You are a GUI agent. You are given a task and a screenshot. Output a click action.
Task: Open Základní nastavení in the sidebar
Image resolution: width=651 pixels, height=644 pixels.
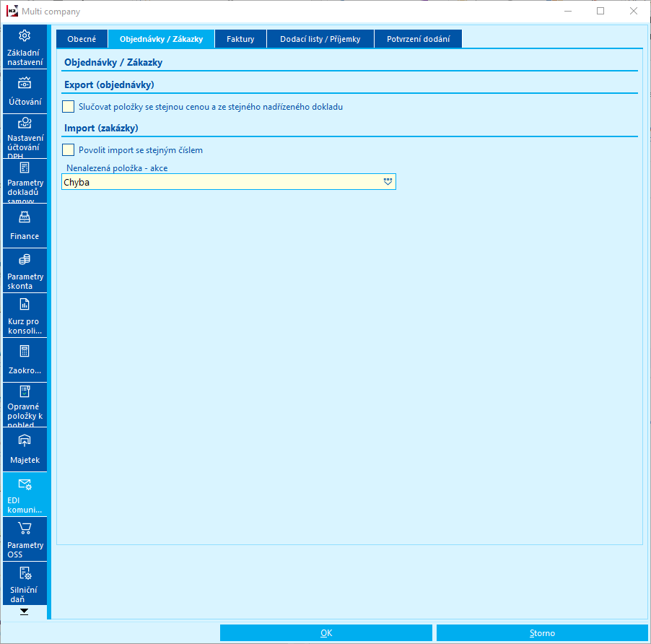tap(25, 46)
